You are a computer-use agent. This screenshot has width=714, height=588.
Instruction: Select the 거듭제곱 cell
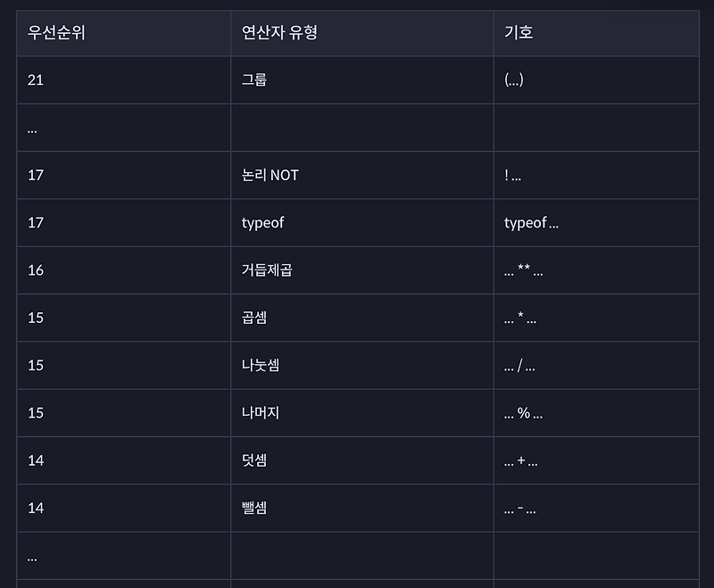tap(362, 270)
